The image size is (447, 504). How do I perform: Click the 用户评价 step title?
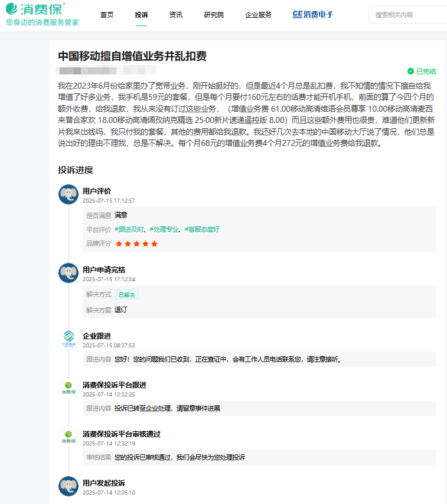tap(97, 191)
